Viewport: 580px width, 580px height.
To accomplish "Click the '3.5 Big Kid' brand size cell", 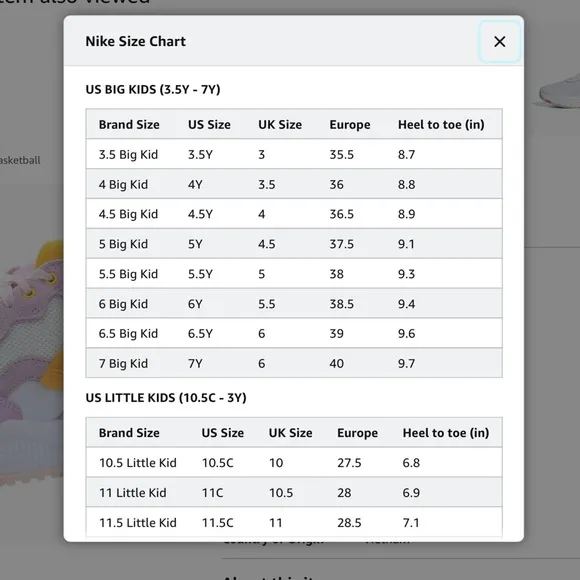I will point(128,154).
